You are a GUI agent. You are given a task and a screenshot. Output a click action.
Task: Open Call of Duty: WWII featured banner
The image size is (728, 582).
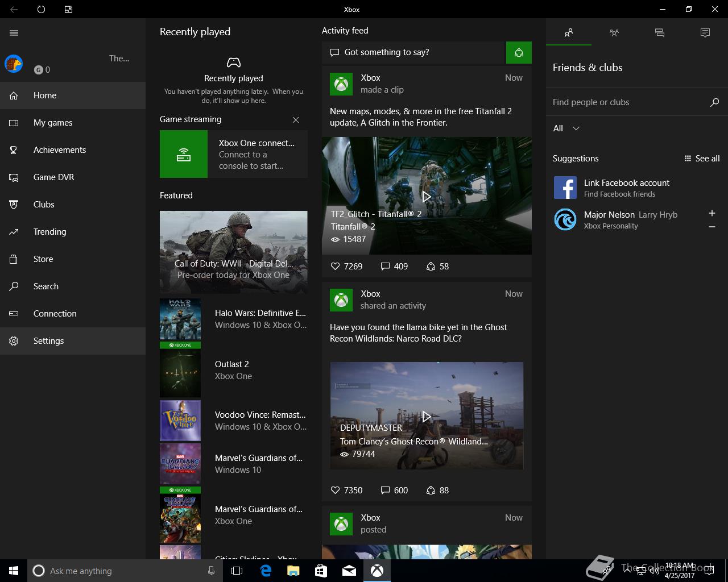[234, 252]
